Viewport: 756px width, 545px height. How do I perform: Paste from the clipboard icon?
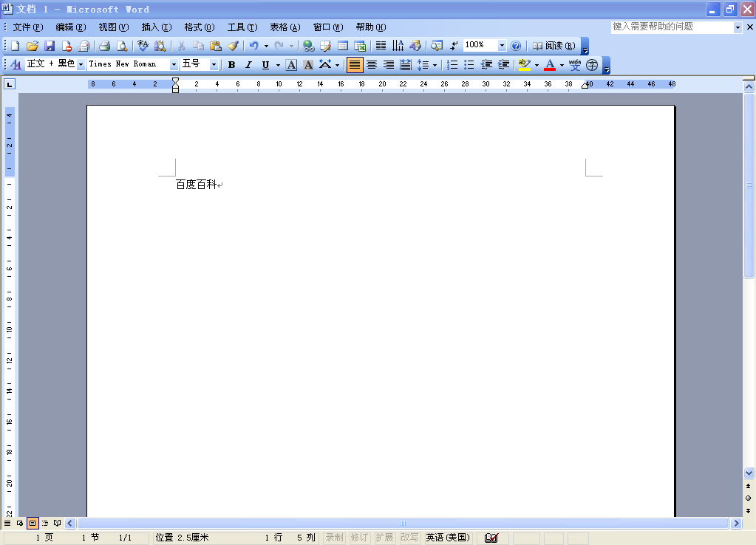point(216,46)
